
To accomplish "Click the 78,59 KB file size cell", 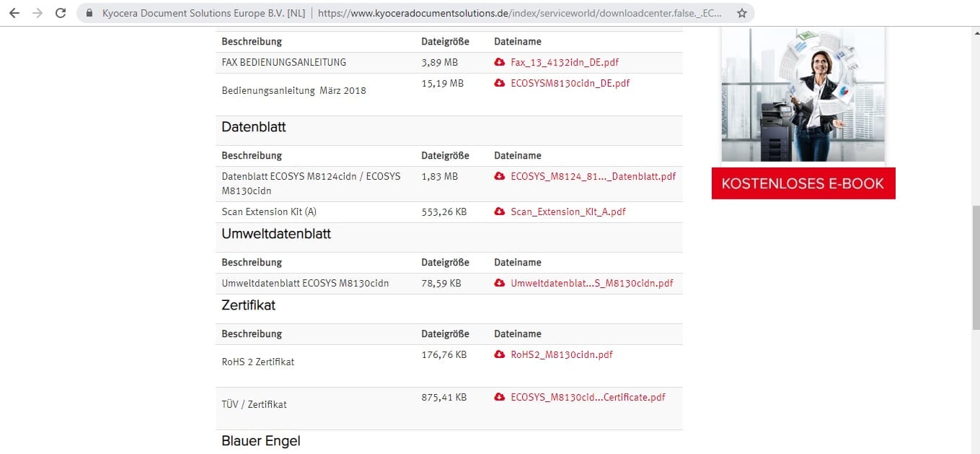I will tap(441, 283).
